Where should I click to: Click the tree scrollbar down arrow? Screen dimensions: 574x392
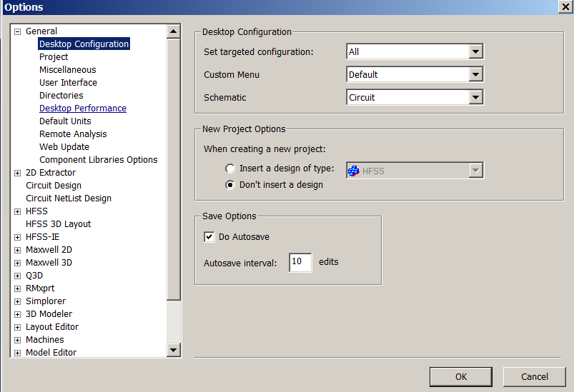coord(174,350)
